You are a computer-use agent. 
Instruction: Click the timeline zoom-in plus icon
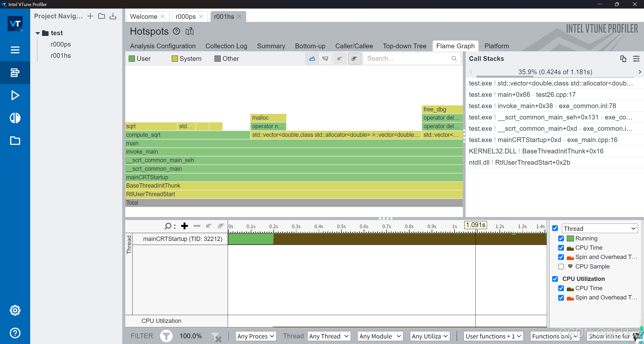[x=184, y=226]
